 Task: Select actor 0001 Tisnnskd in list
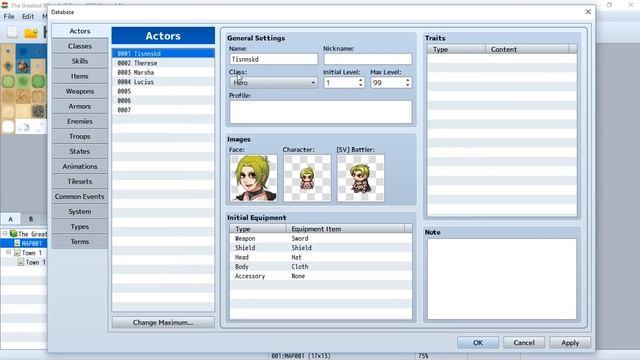[x=163, y=53]
